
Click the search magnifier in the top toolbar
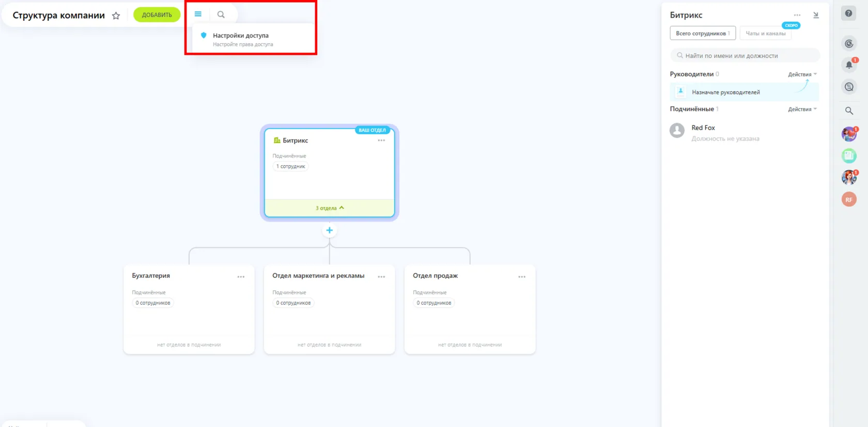pyautogui.click(x=221, y=14)
